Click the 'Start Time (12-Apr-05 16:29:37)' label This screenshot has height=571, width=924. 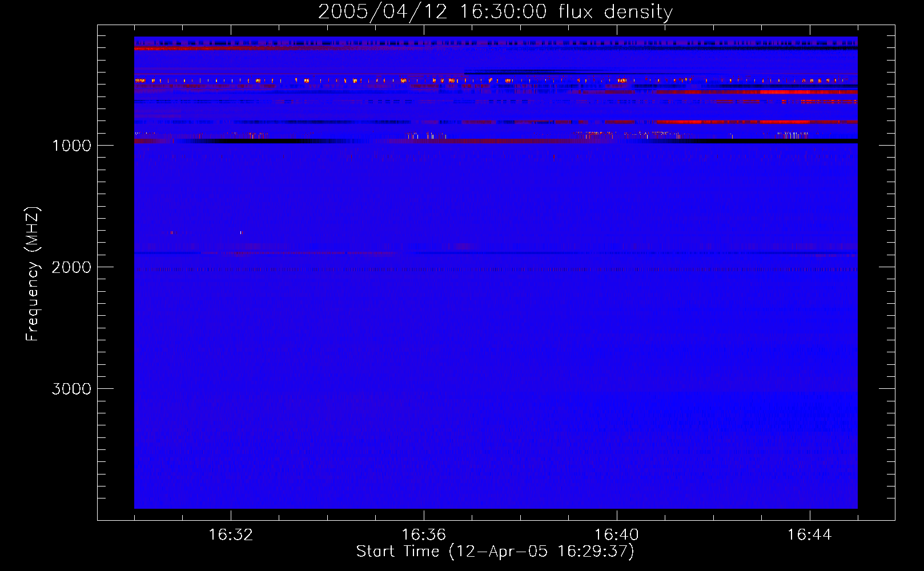tap(495, 552)
